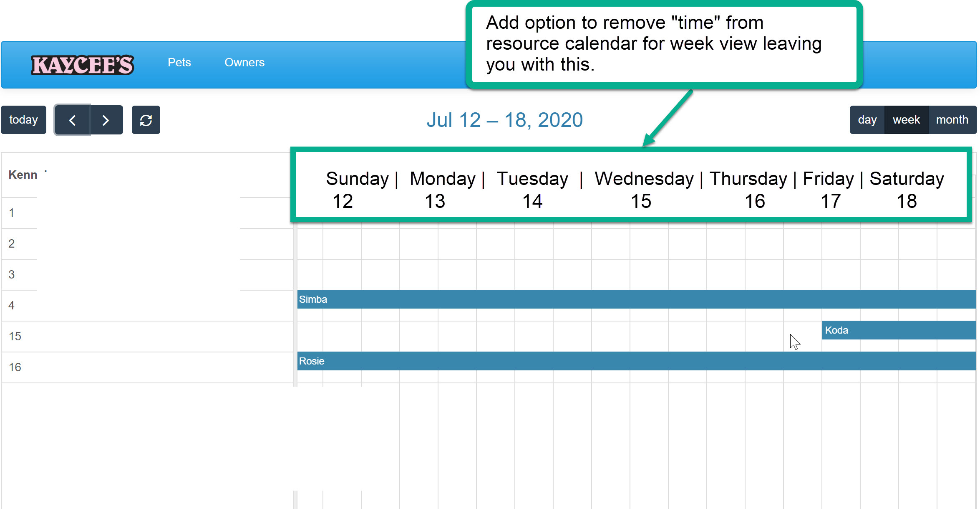Jump to today's date
Image resolution: width=980 pixels, height=509 pixels.
coord(23,120)
